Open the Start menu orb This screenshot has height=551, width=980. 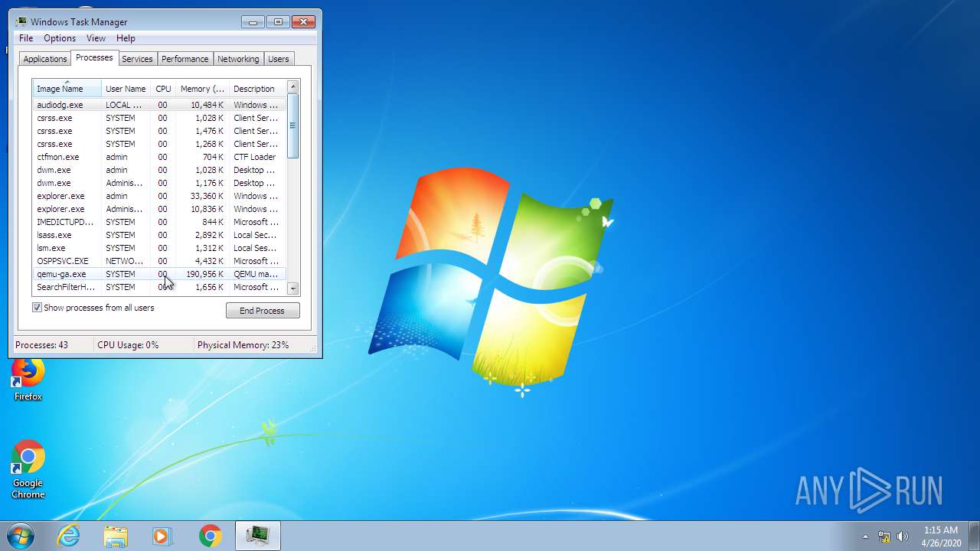tap(21, 536)
